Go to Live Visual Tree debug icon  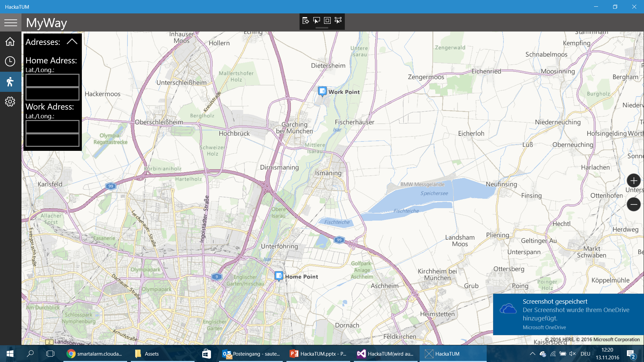(x=306, y=21)
